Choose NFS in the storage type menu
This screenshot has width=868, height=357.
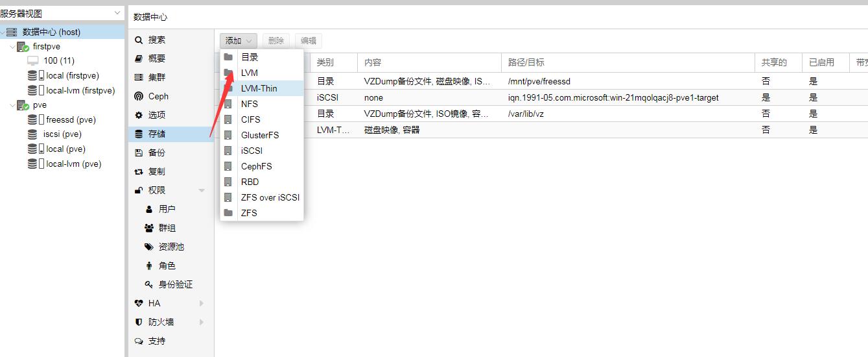(249, 104)
